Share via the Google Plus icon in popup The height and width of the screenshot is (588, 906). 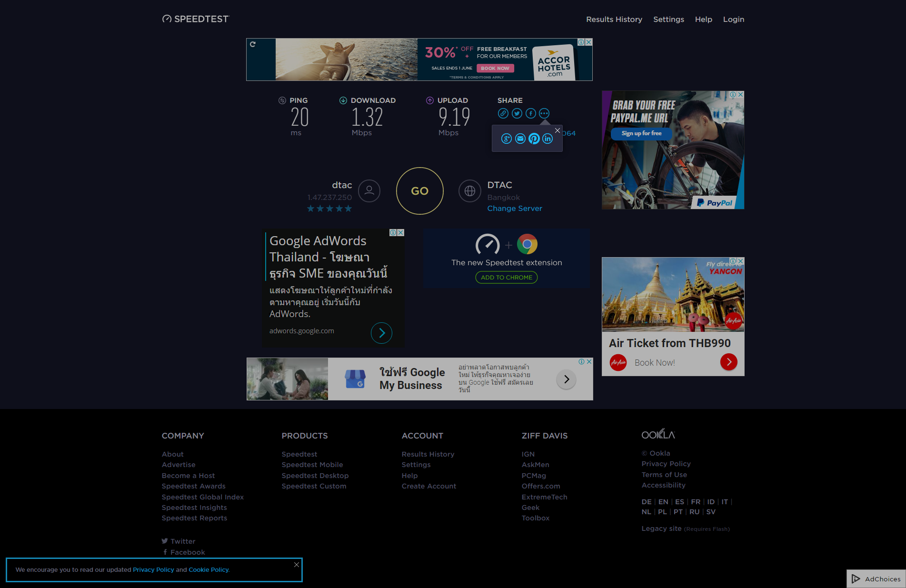tap(507, 139)
